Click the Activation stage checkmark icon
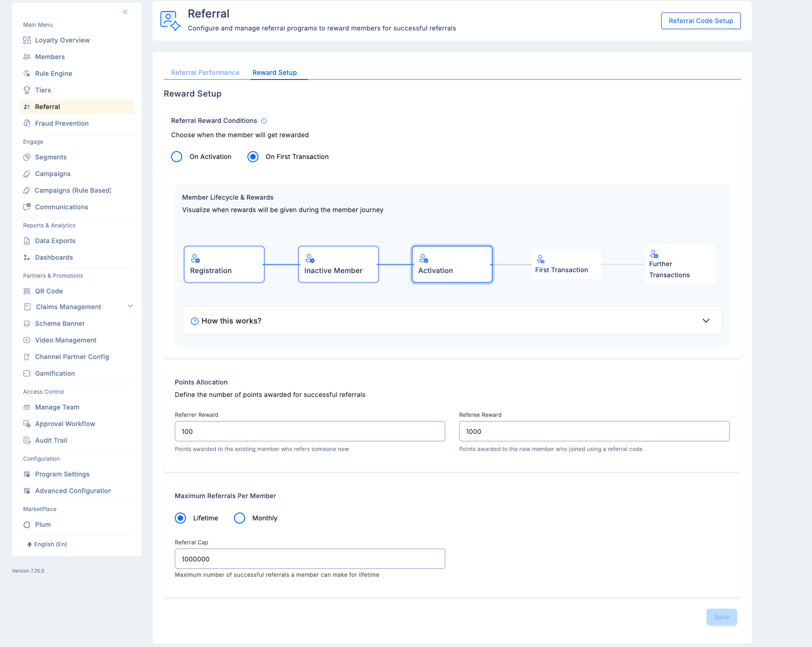The width and height of the screenshot is (812, 647). (x=424, y=258)
